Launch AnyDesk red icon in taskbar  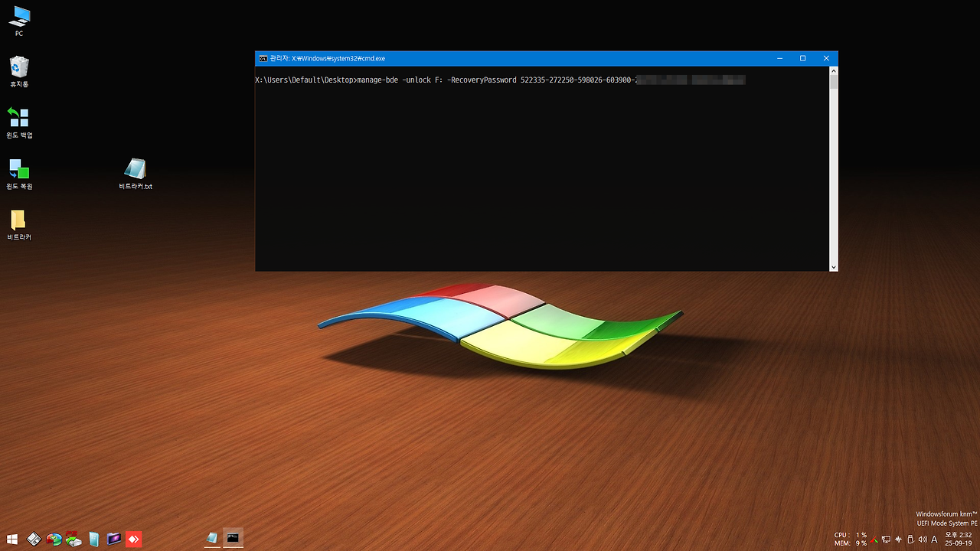click(133, 539)
